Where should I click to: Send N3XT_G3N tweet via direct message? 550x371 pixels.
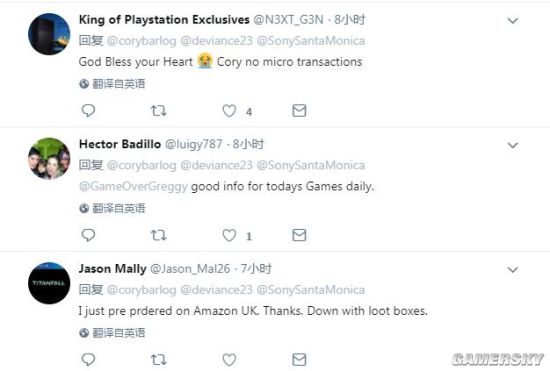point(299,111)
